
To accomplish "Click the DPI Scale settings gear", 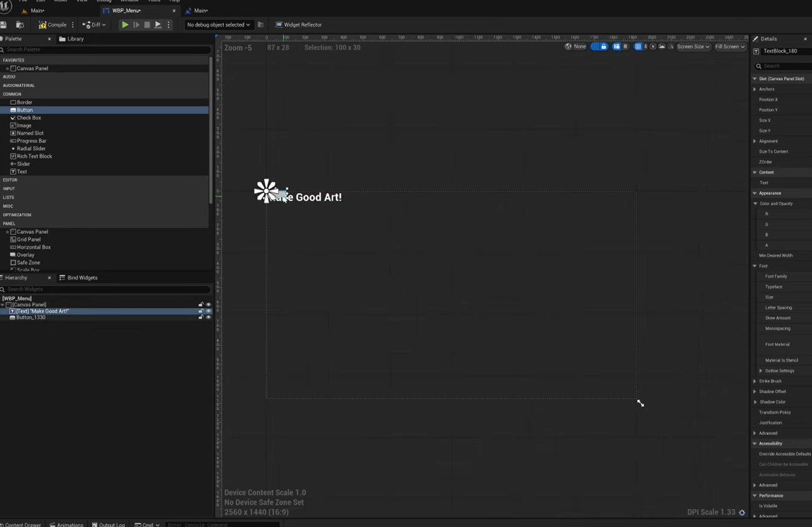I will tap(742, 512).
